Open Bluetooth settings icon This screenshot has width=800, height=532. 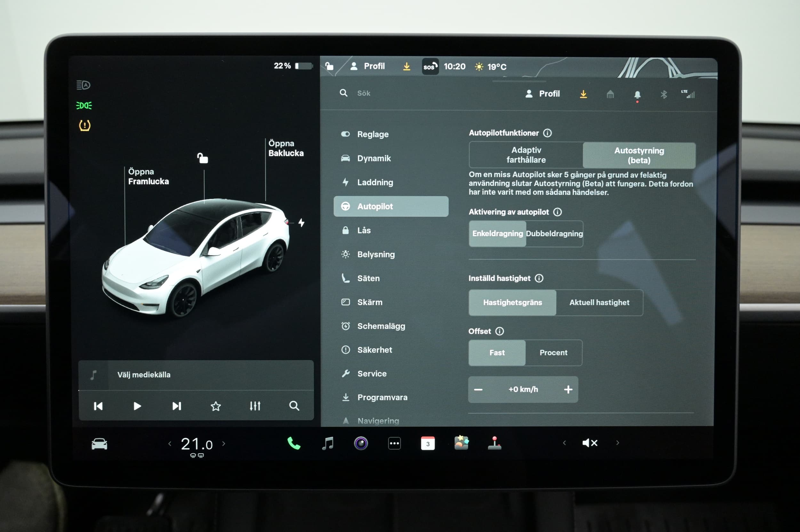pyautogui.click(x=664, y=95)
